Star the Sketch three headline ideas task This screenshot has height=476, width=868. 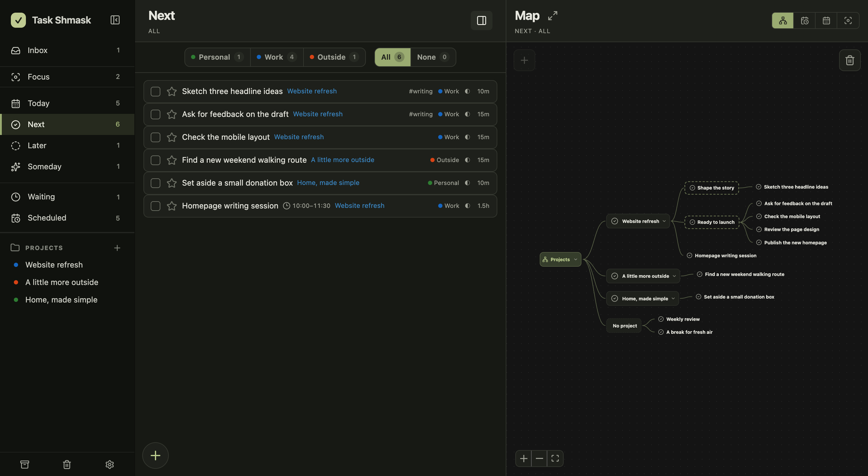coord(172,92)
